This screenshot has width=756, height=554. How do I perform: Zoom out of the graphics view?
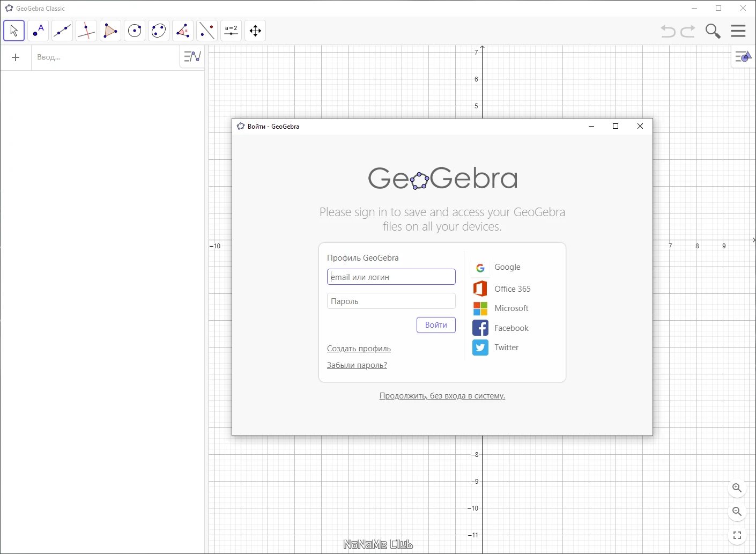click(737, 512)
